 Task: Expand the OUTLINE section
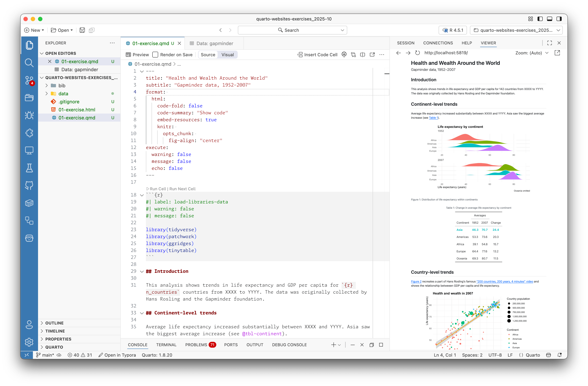pyautogui.click(x=54, y=323)
